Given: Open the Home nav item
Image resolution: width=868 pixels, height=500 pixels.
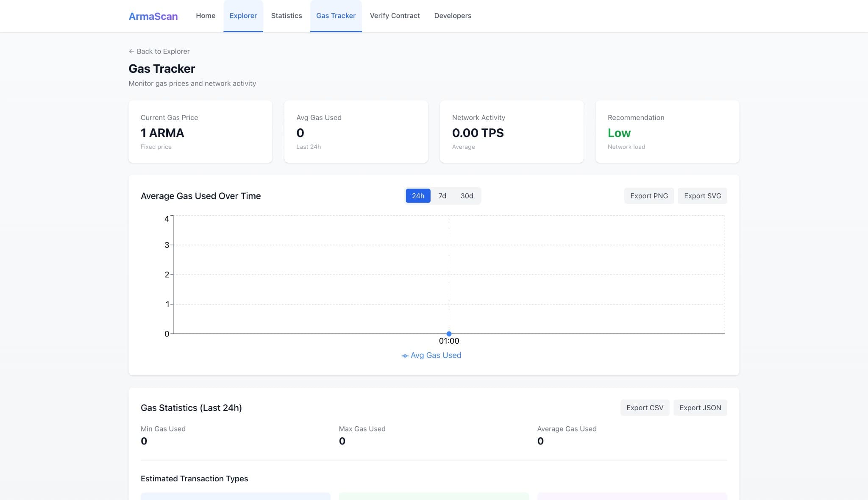Looking at the screenshot, I should [206, 16].
